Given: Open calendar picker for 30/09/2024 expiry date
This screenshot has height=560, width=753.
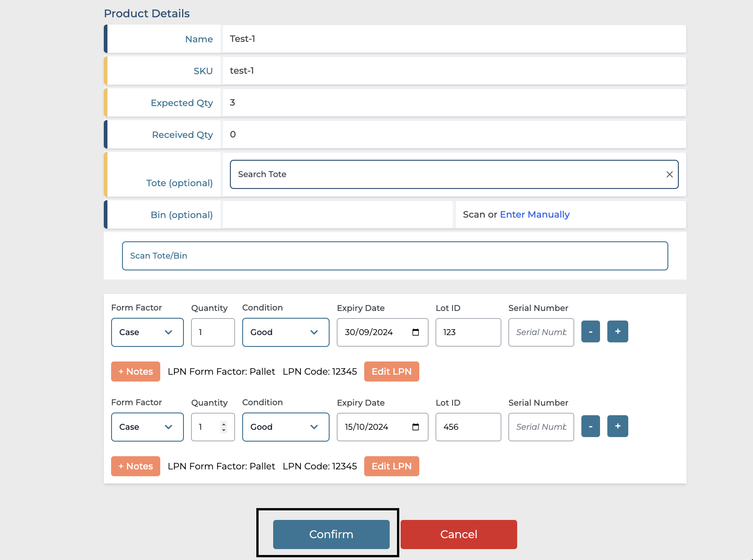Looking at the screenshot, I should tap(415, 332).
